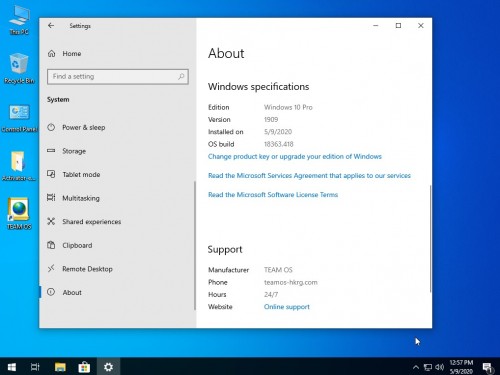Show hidden tray icons chevron
Viewport: 500px width, 375px height.
416,367
